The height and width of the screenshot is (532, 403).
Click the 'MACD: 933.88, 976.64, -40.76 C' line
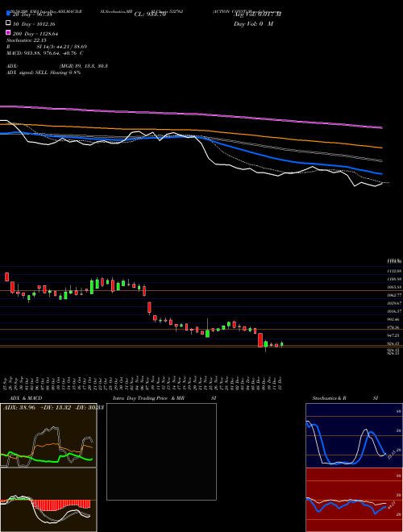45,53
